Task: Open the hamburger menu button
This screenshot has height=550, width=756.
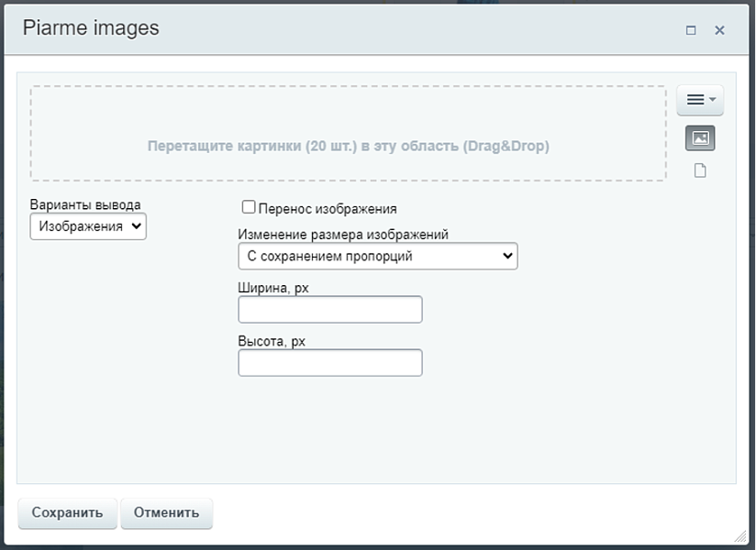Action: click(x=695, y=99)
